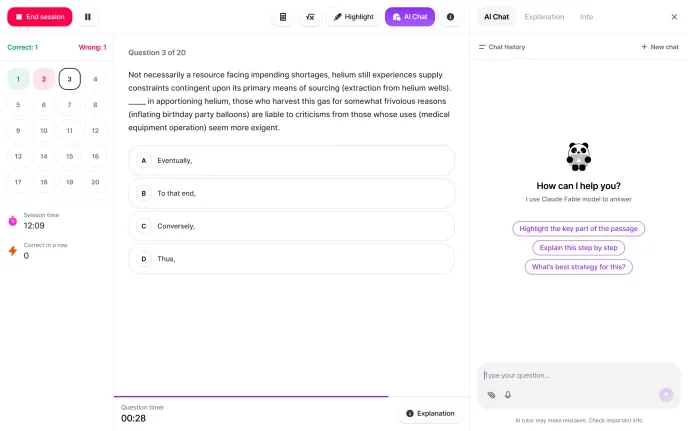Toggle the AI Chat panel button

(x=410, y=17)
